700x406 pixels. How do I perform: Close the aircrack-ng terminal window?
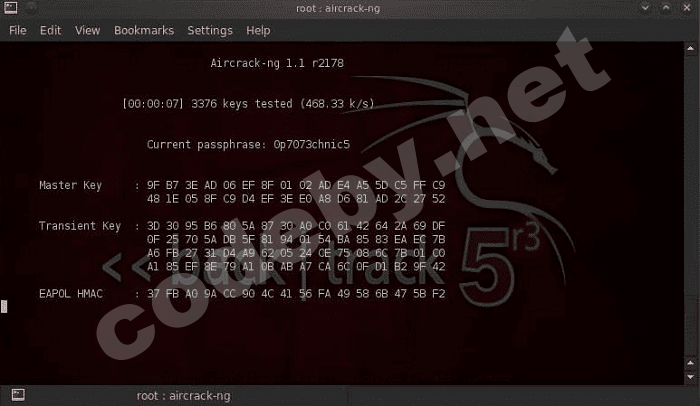(x=687, y=8)
